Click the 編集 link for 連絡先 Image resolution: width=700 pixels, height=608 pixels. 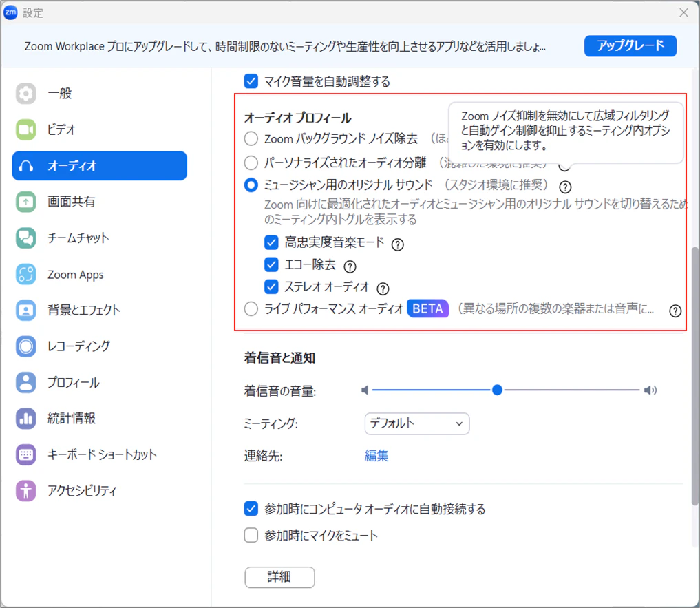[x=376, y=456]
